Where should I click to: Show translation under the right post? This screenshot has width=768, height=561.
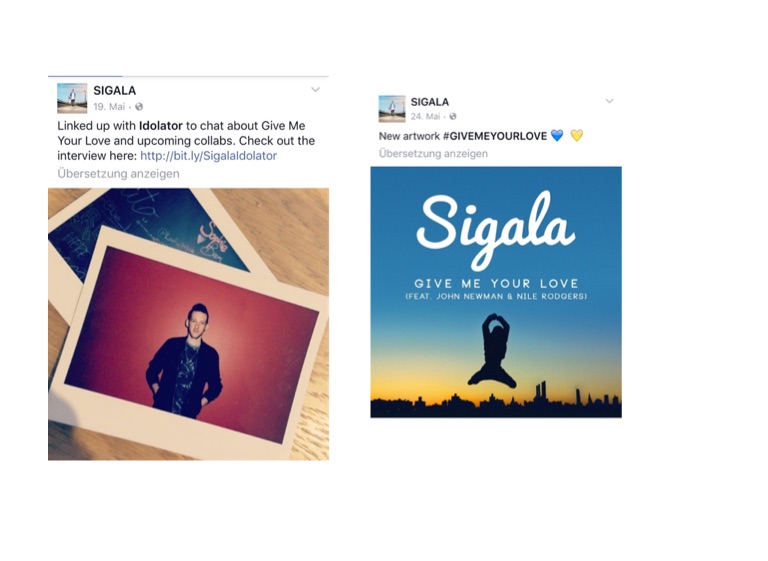tap(433, 153)
